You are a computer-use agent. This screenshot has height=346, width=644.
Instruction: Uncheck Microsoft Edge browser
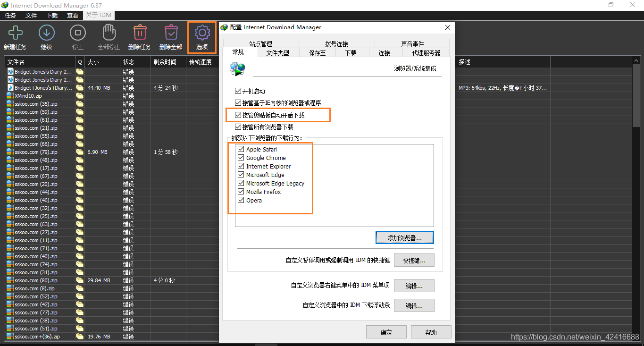click(x=241, y=175)
